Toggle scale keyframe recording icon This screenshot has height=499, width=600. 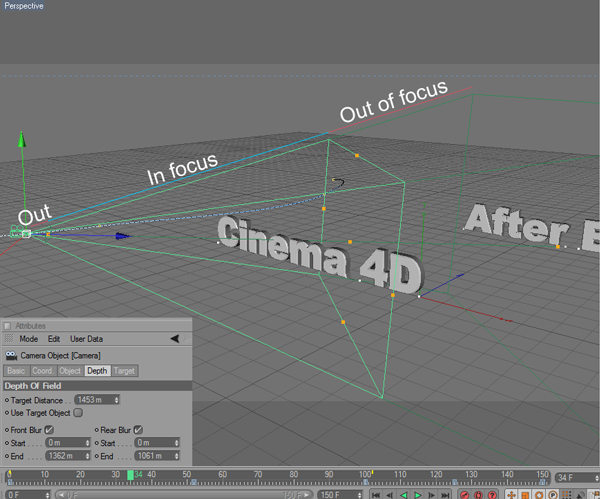click(x=525, y=495)
